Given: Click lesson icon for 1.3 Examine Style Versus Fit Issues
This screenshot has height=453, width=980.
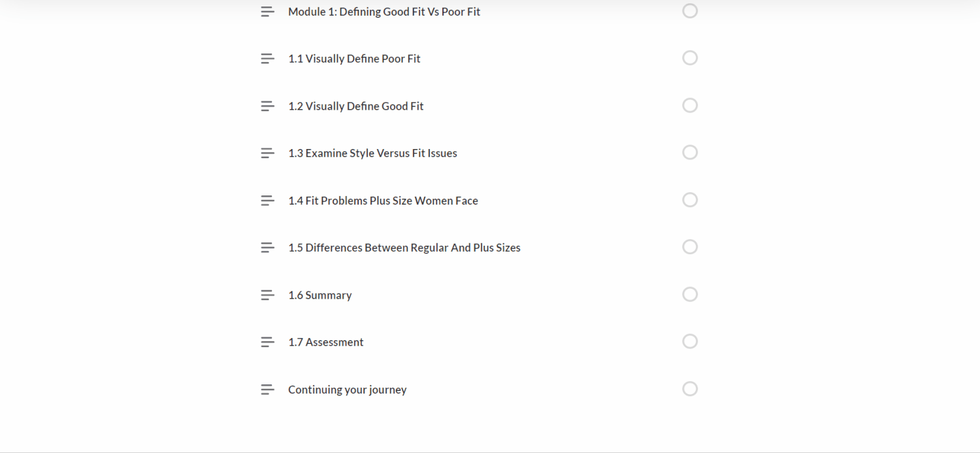Looking at the screenshot, I should [x=267, y=153].
